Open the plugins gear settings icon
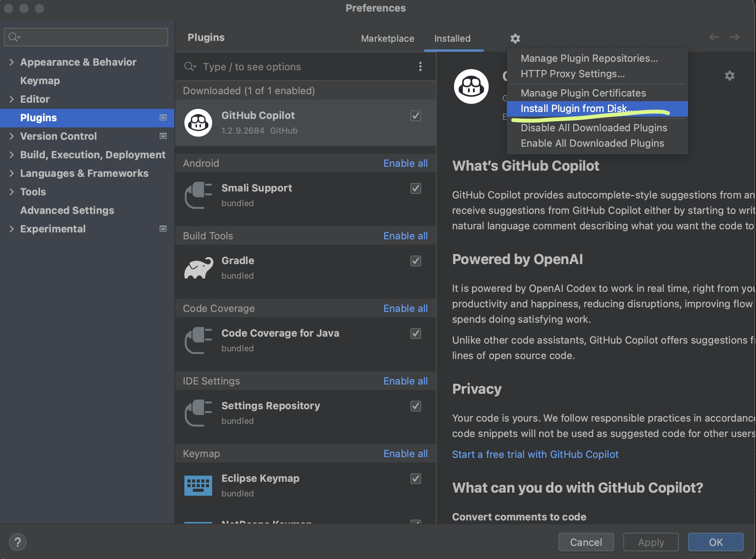 [515, 39]
